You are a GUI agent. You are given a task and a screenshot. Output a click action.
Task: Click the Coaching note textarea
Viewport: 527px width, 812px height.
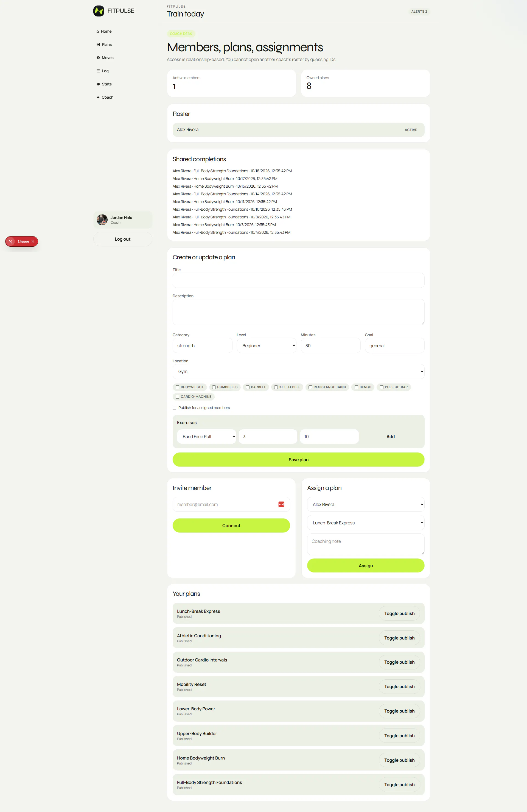(365, 544)
